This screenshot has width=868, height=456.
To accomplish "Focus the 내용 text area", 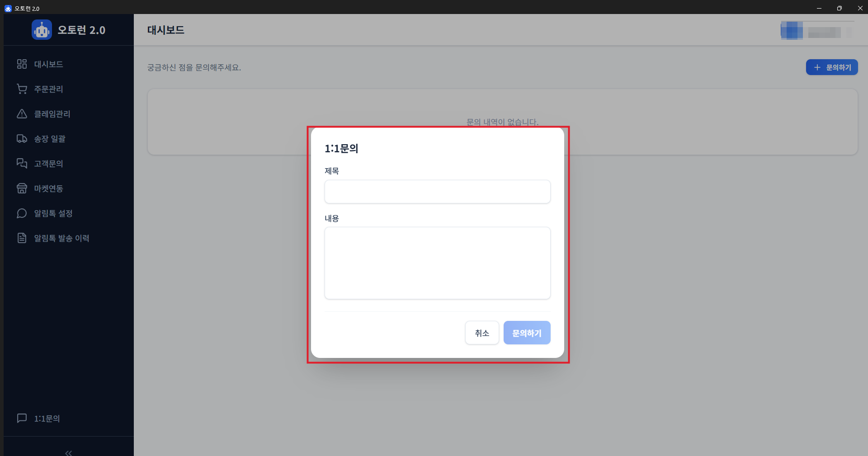I will pyautogui.click(x=437, y=263).
